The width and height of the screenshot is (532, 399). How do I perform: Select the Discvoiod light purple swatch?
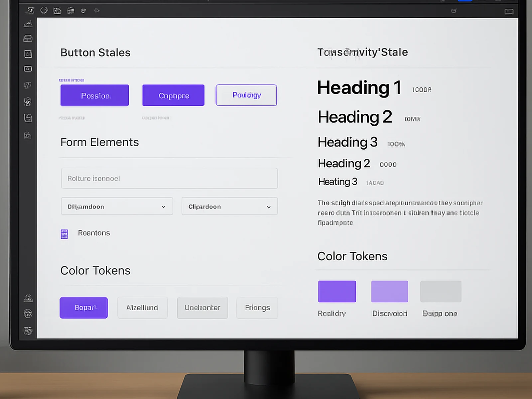pos(390,291)
